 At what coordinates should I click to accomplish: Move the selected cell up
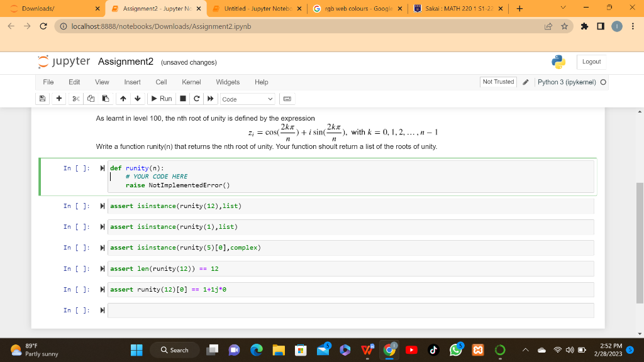click(123, 99)
